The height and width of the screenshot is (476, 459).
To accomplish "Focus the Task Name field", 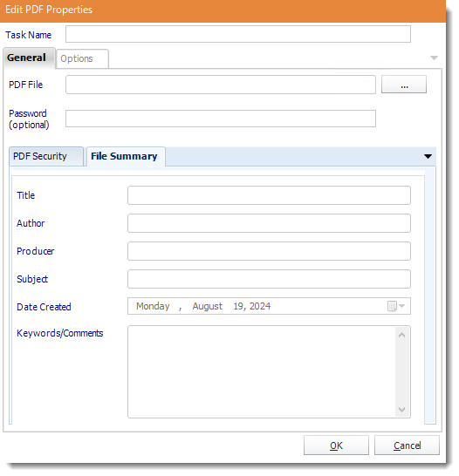I will tap(238, 34).
